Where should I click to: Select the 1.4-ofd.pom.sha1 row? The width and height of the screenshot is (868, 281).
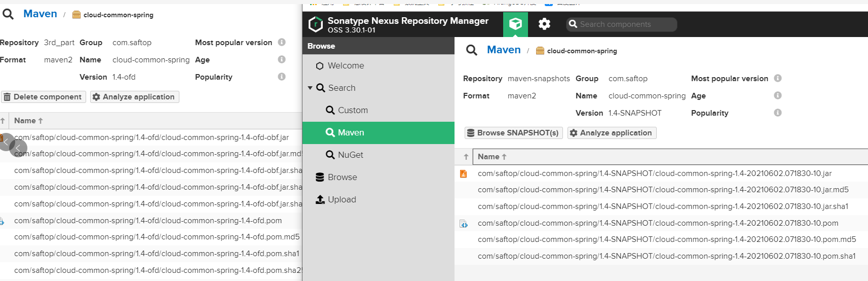151,254
